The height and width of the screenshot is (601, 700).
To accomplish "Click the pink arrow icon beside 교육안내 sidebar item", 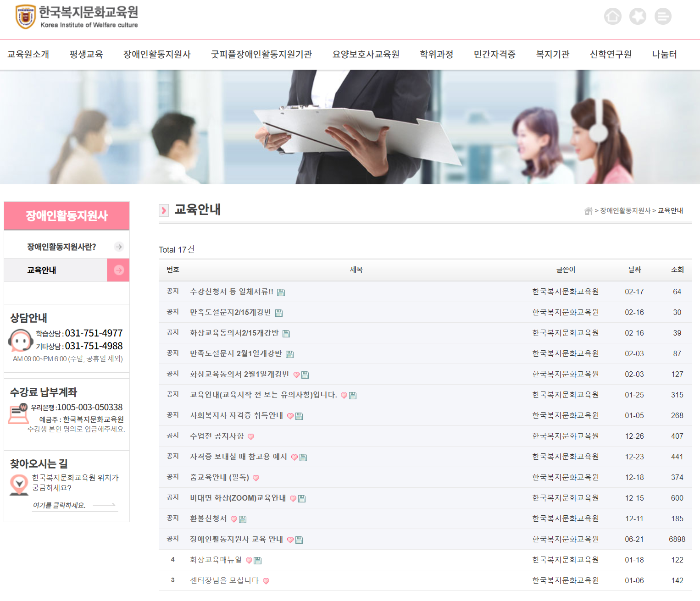I will pyautogui.click(x=118, y=270).
